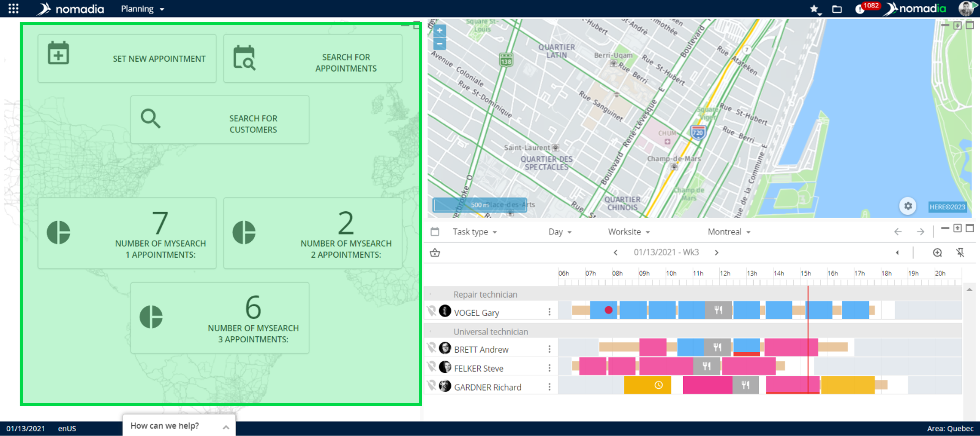Click the basket icon below calendar
This screenshot has width=980, height=436.
[435, 253]
